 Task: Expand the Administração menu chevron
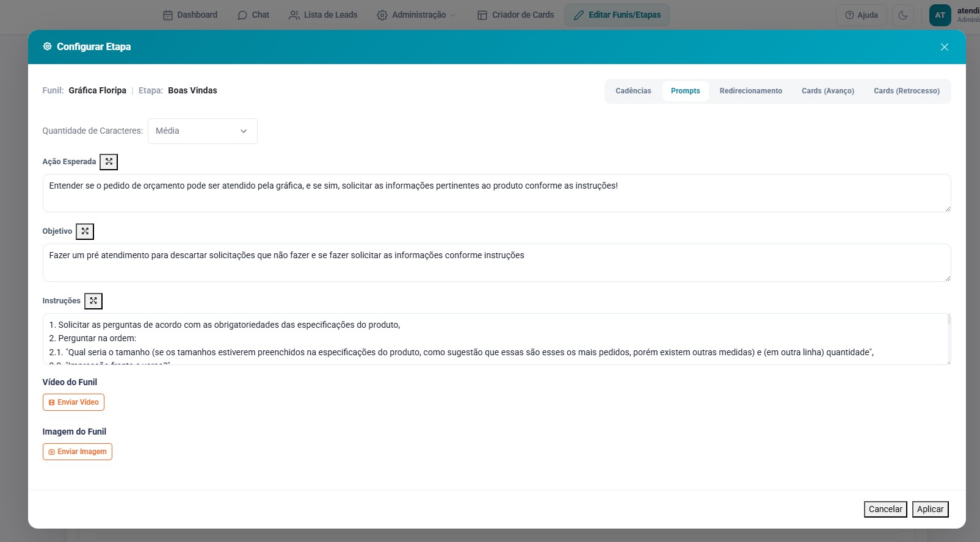point(453,15)
